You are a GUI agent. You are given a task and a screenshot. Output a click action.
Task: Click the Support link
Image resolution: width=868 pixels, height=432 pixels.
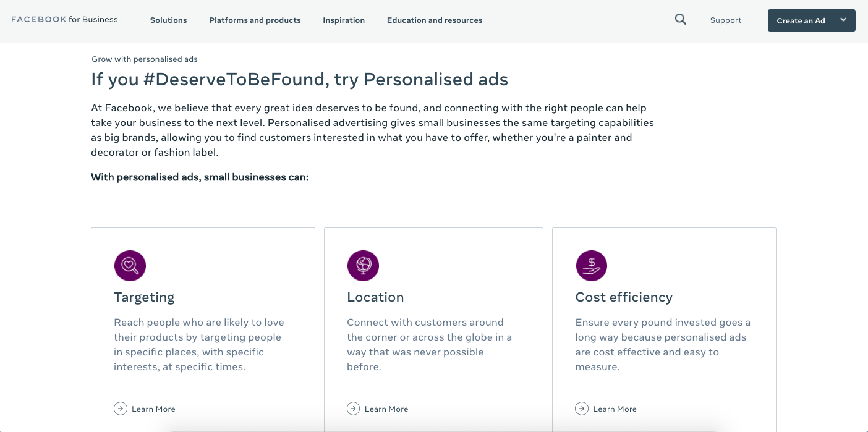coord(725,20)
